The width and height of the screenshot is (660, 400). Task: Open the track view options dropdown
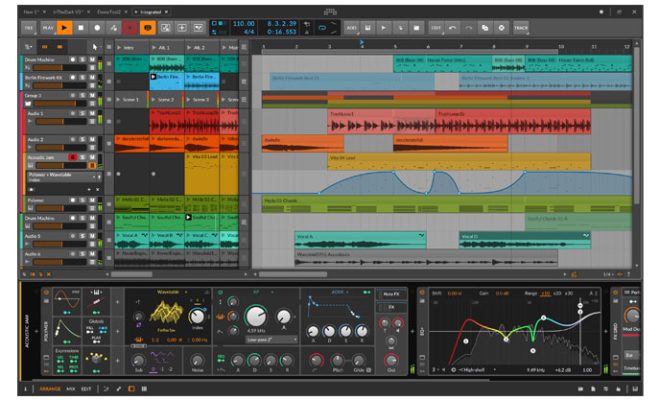click(29, 47)
